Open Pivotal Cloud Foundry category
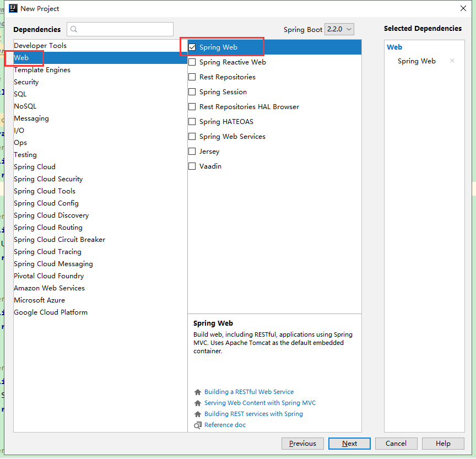The height and width of the screenshot is (459, 476). tap(100, 276)
